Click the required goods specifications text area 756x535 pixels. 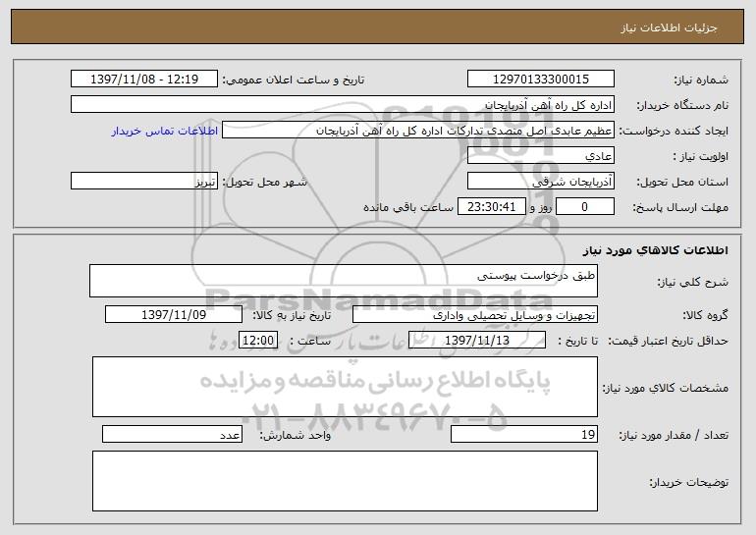click(345, 387)
